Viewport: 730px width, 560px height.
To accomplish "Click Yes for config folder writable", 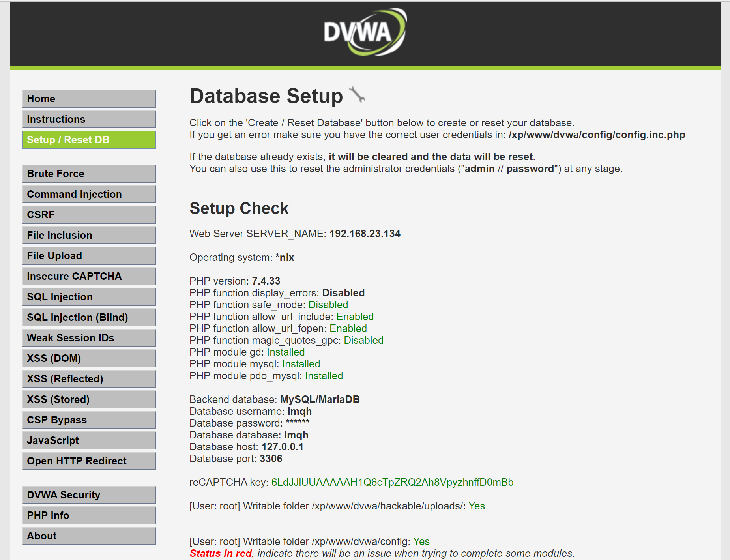I will 421,541.
